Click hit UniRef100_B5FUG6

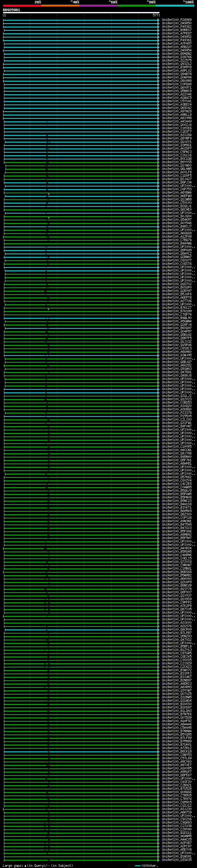pyautogui.click(x=177, y=531)
